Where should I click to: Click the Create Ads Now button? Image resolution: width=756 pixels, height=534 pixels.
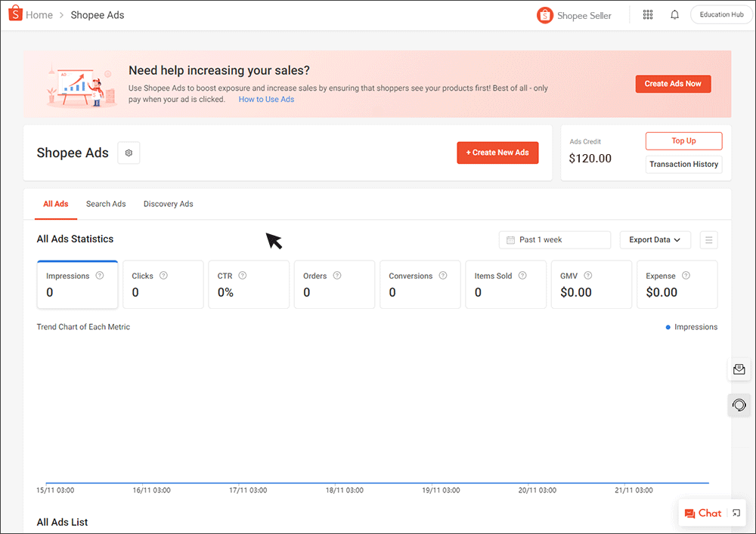673,84
